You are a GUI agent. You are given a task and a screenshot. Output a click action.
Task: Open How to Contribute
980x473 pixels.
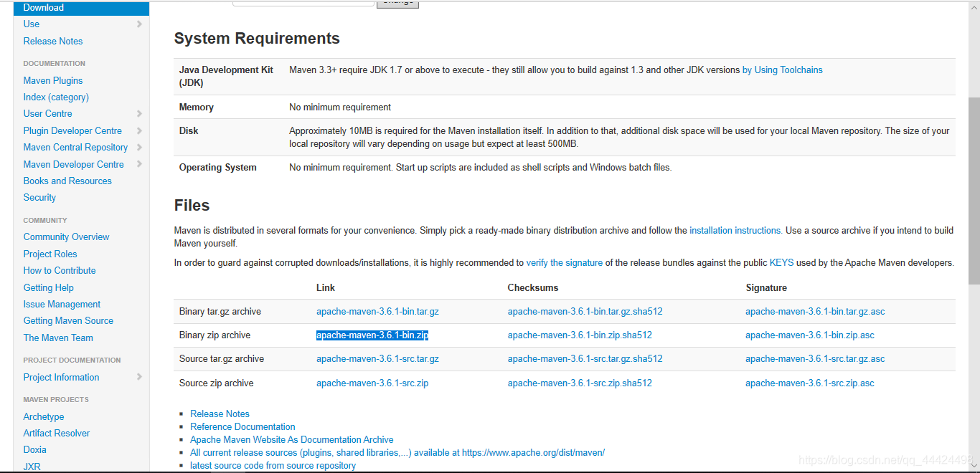(60, 271)
